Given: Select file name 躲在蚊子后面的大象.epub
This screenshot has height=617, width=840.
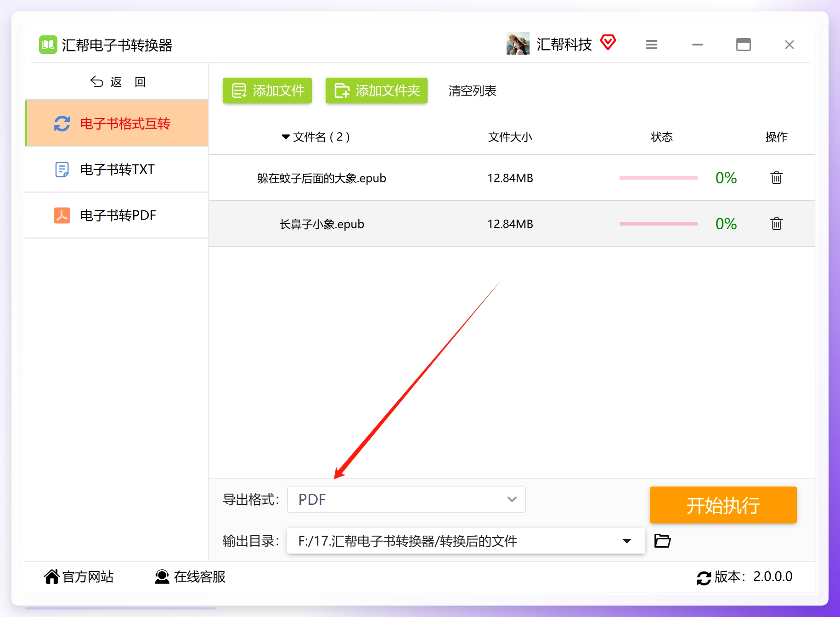Looking at the screenshot, I should (x=321, y=178).
